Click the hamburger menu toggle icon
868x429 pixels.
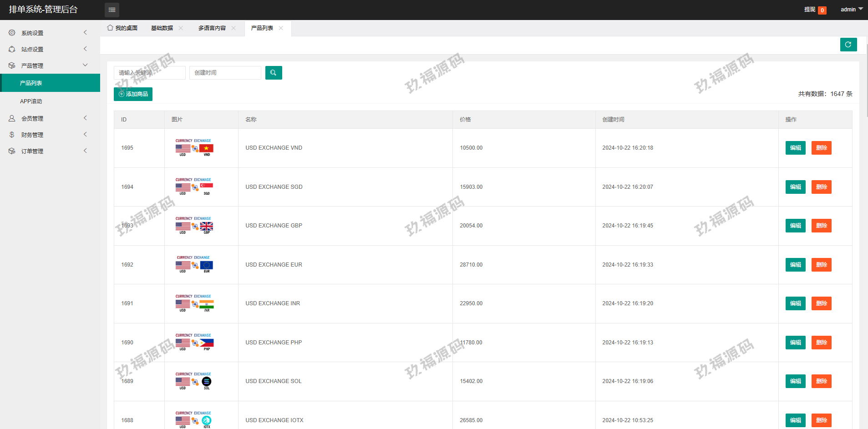[112, 10]
